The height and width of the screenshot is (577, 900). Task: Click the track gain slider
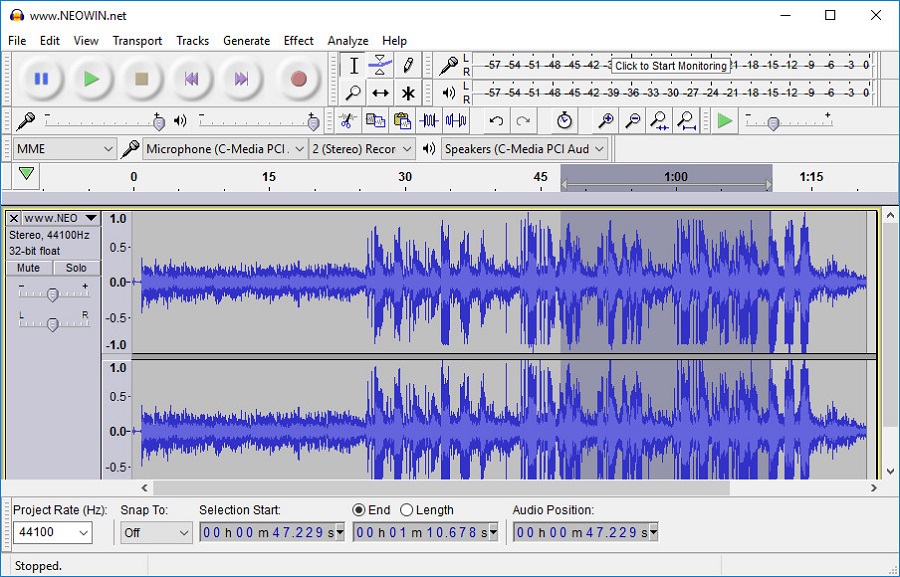click(53, 293)
